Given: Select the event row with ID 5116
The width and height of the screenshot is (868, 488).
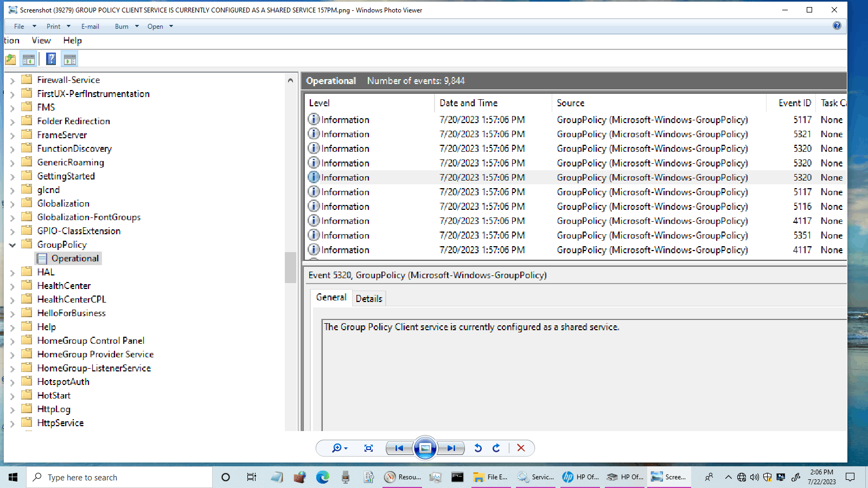Looking at the screenshot, I should tap(575, 207).
